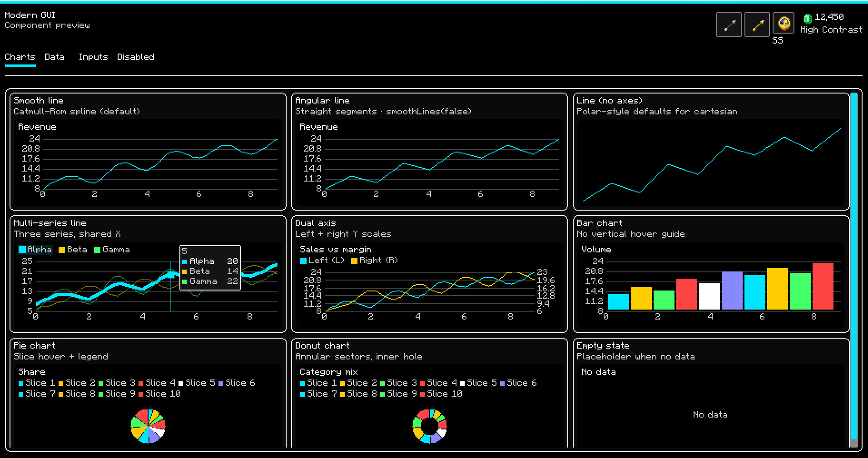Click the clock item slot
868x458 pixels.
click(x=784, y=23)
